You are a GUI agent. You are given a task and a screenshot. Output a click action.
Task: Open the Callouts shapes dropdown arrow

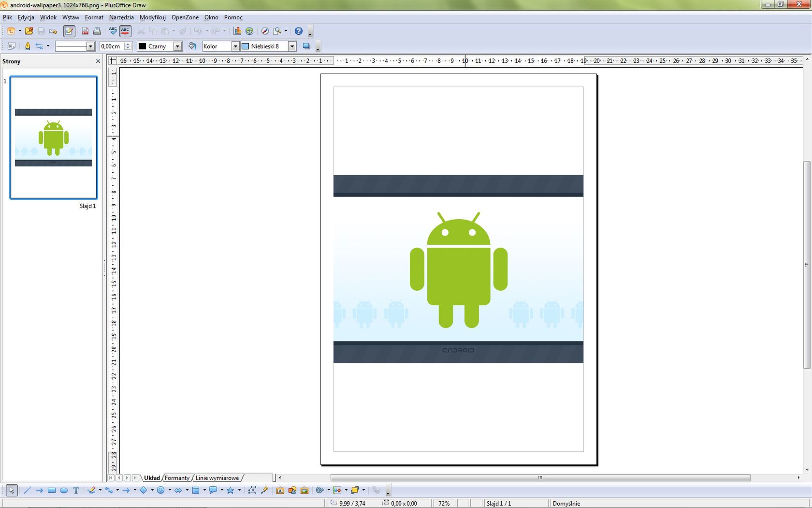222,490
